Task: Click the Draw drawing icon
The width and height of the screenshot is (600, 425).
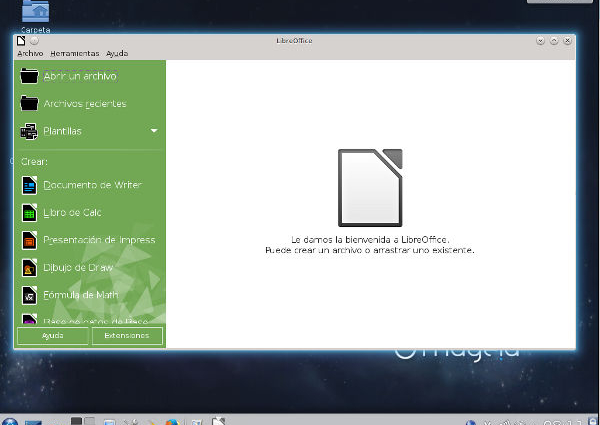Action: pos(29,268)
